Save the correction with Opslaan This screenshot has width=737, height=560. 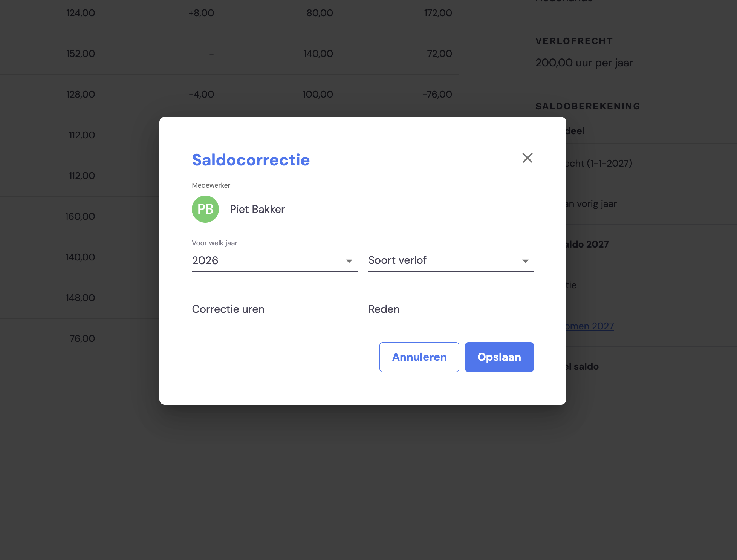(x=499, y=357)
